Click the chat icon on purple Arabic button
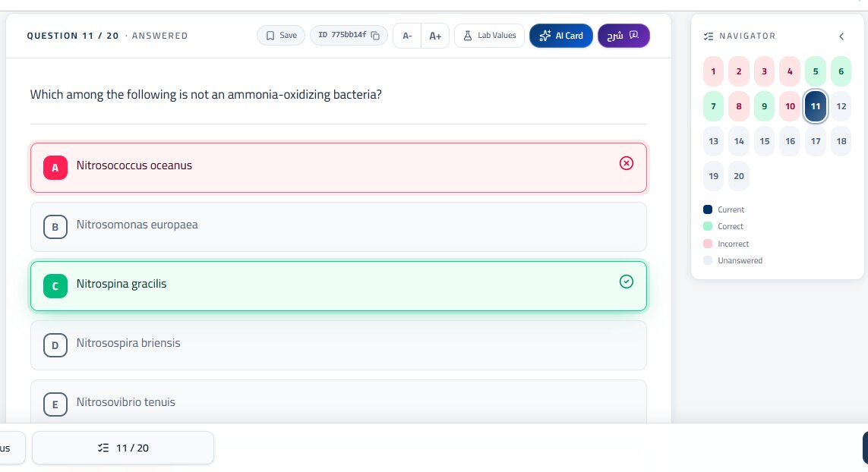 point(634,35)
